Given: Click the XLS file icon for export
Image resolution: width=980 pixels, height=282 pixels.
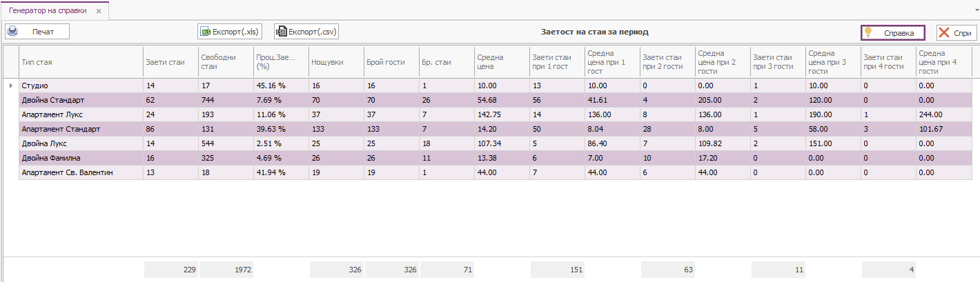Looking at the screenshot, I should (205, 32).
